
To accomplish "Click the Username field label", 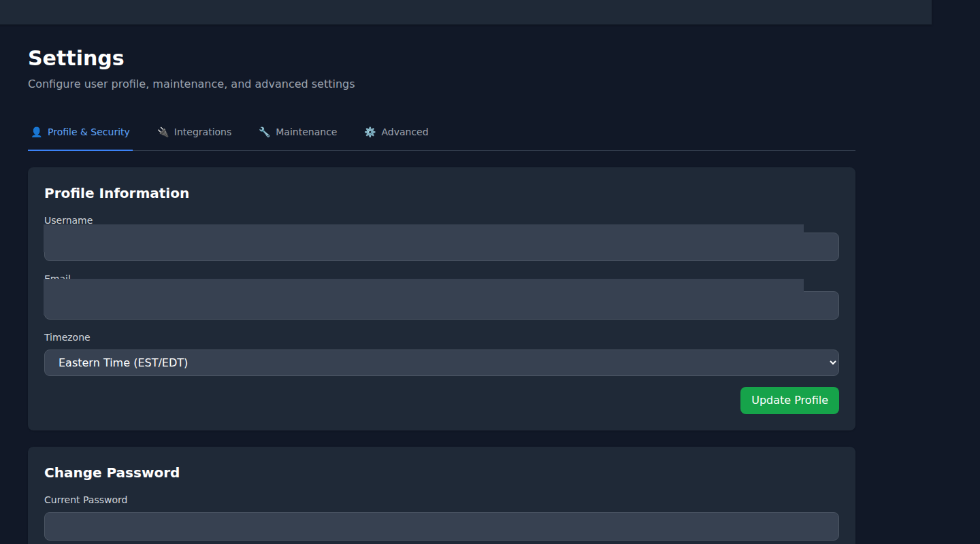I will pyautogui.click(x=68, y=220).
